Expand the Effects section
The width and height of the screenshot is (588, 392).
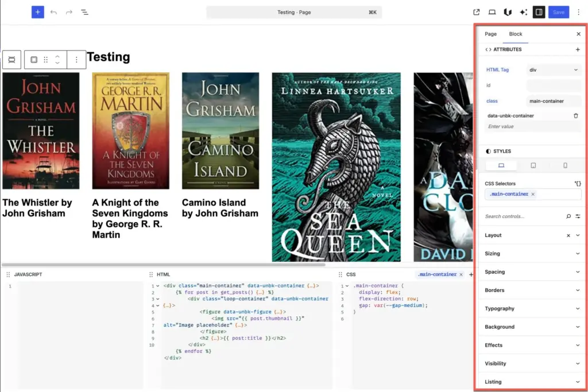(x=532, y=345)
